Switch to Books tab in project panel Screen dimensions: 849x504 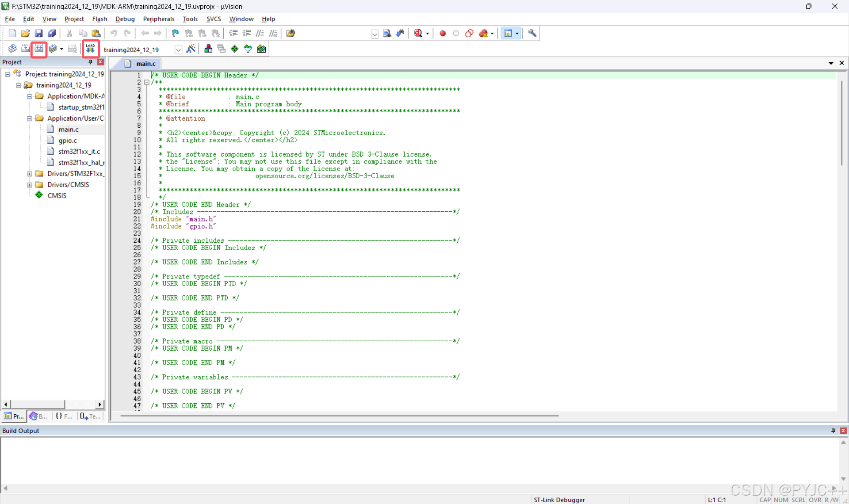tap(38, 416)
